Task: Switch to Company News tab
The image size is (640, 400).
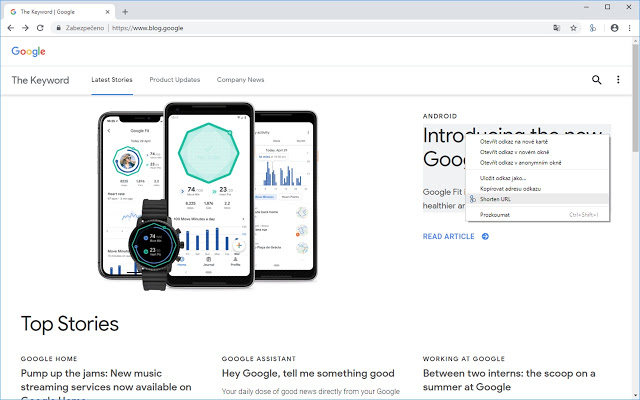Action: pyautogui.click(x=240, y=80)
